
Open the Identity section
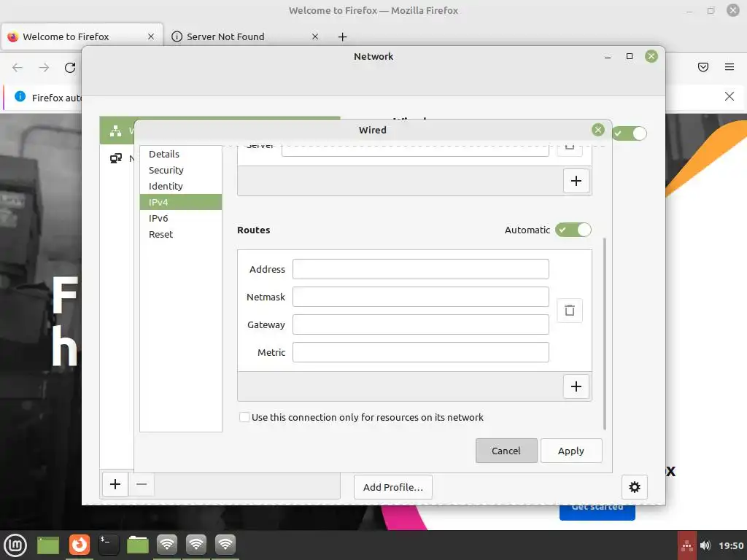pyautogui.click(x=181, y=186)
